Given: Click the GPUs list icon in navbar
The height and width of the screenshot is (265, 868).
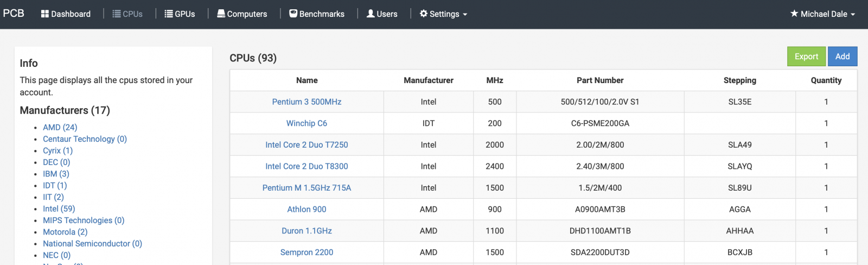Looking at the screenshot, I should pos(169,14).
